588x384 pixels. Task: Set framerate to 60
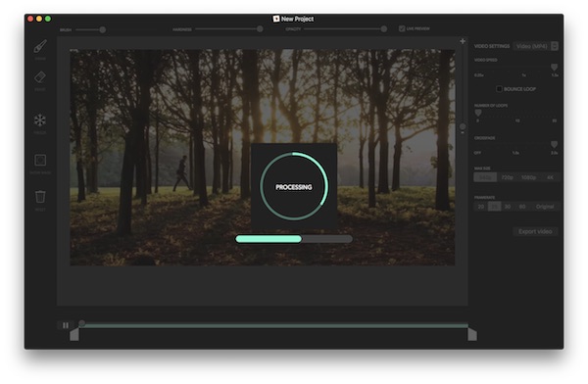coord(522,207)
